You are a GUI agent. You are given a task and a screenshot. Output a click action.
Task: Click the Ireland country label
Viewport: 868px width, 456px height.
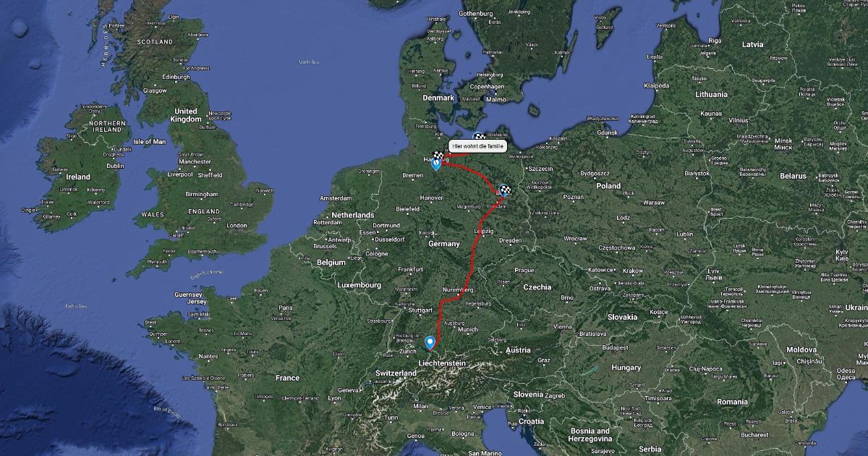pos(78,177)
